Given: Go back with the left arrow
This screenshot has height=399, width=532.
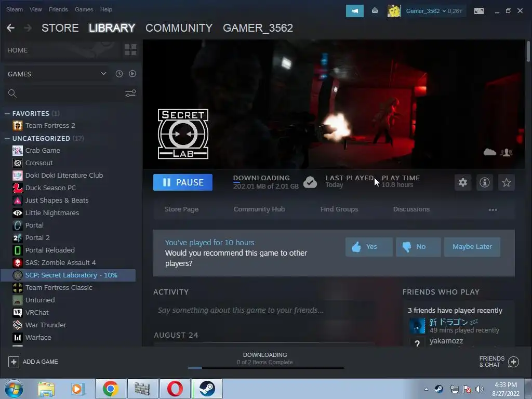Looking at the screenshot, I should [x=10, y=28].
